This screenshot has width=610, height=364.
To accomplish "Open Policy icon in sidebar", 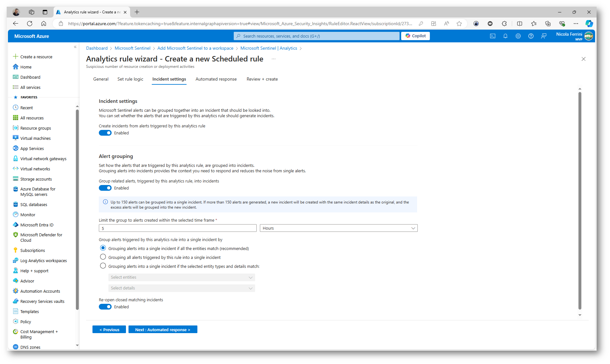I will [x=15, y=321].
